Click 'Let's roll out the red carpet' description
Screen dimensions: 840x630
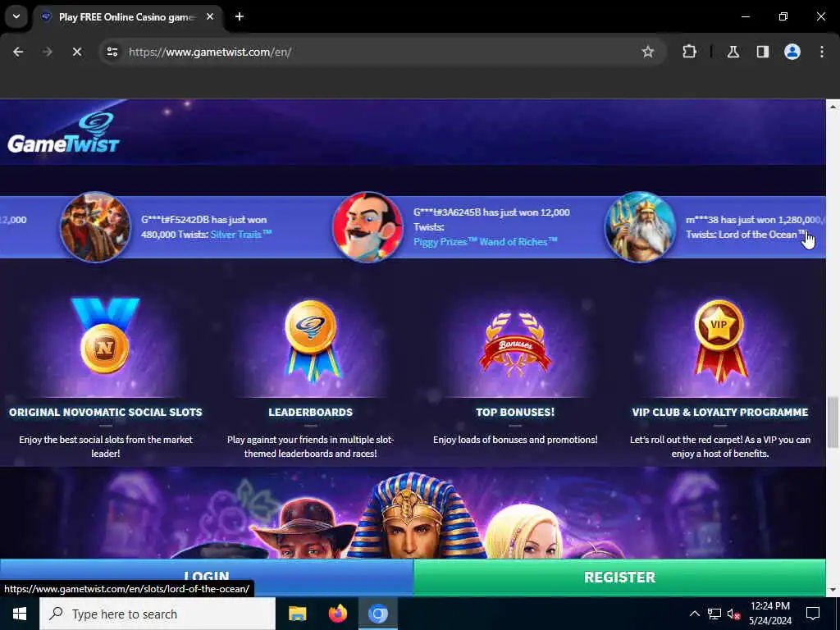pos(720,446)
